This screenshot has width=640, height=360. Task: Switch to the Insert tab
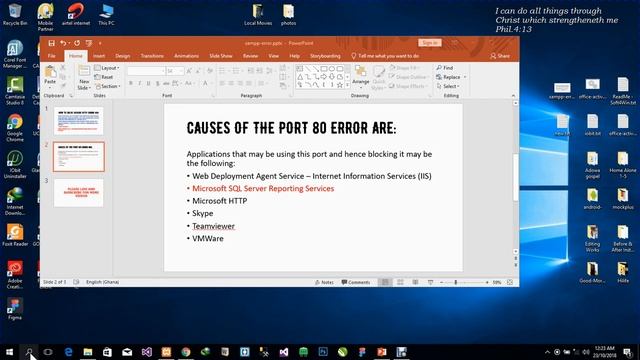point(99,56)
